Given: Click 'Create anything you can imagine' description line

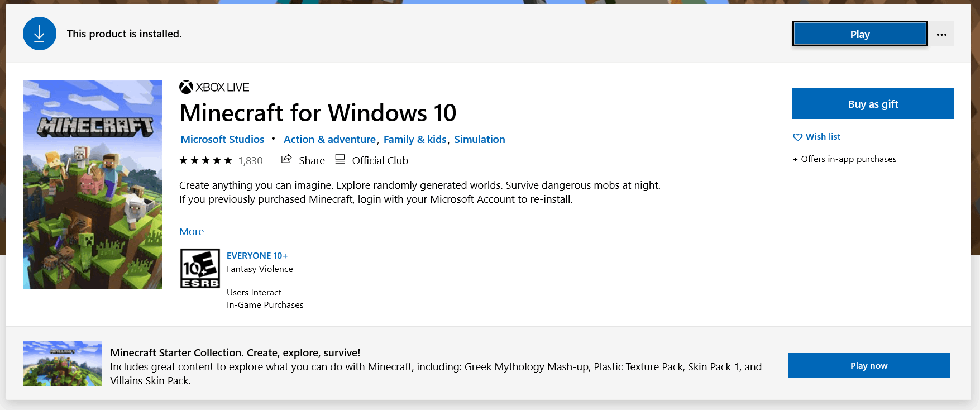Looking at the screenshot, I should 420,185.
